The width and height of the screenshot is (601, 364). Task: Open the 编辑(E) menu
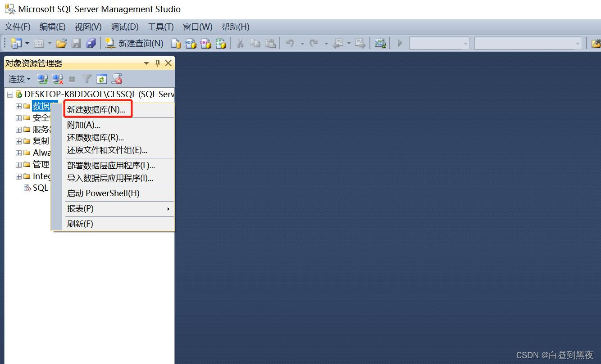coord(53,27)
